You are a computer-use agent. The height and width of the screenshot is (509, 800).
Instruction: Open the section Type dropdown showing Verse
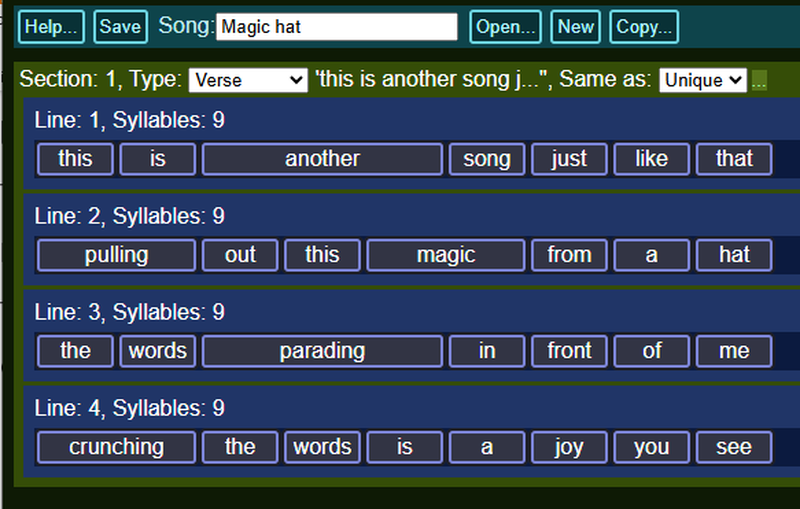pyautogui.click(x=248, y=81)
